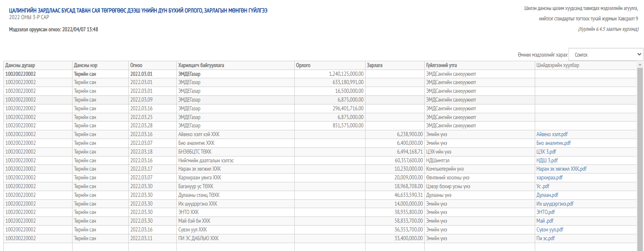Open the Май .pdf document link
644x251 pixels.
click(545, 221)
